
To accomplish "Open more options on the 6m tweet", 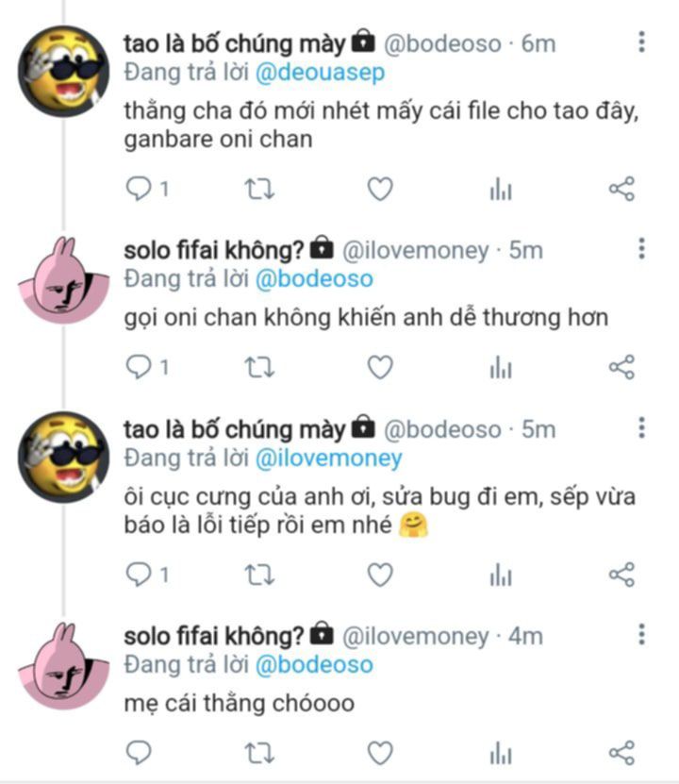I will 641,42.
